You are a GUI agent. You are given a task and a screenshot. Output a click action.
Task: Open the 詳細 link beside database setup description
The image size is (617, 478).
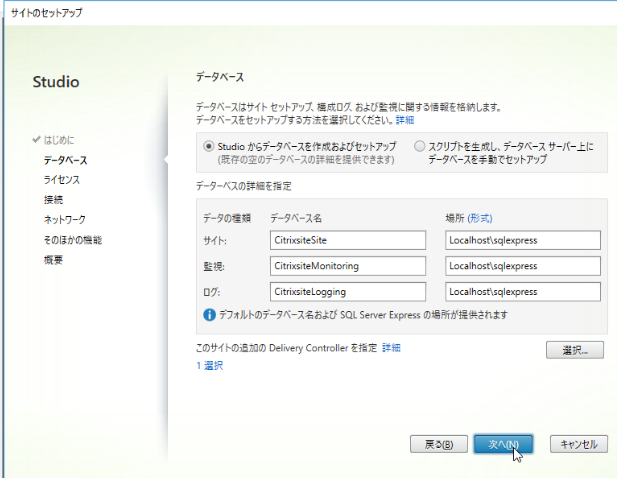[x=405, y=120]
